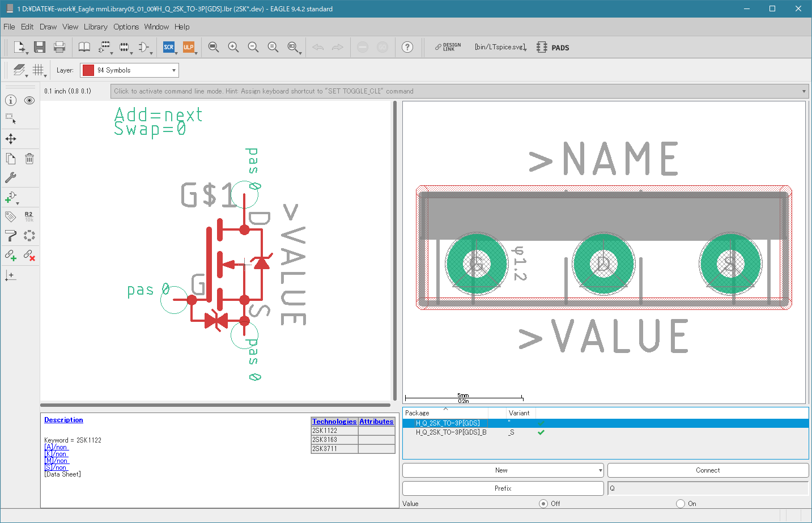Open the ULP user language program icon
The height and width of the screenshot is (523, 812).
[x=188, y=47]
